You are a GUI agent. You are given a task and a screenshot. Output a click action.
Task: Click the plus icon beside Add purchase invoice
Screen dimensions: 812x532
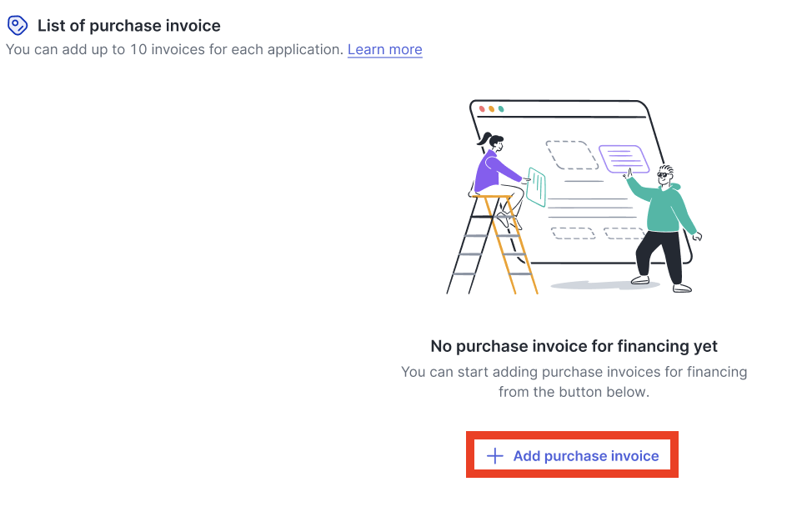[495, 456]
